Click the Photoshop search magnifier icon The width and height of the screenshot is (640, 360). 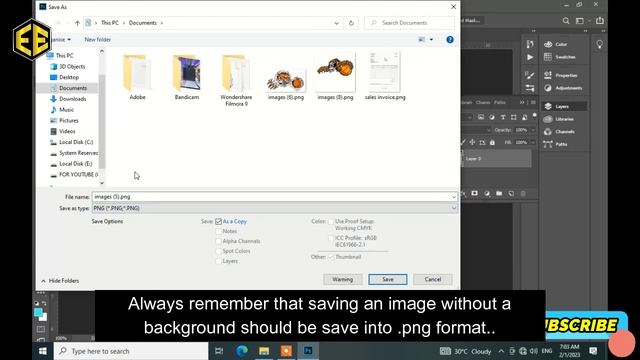(566, 21)
